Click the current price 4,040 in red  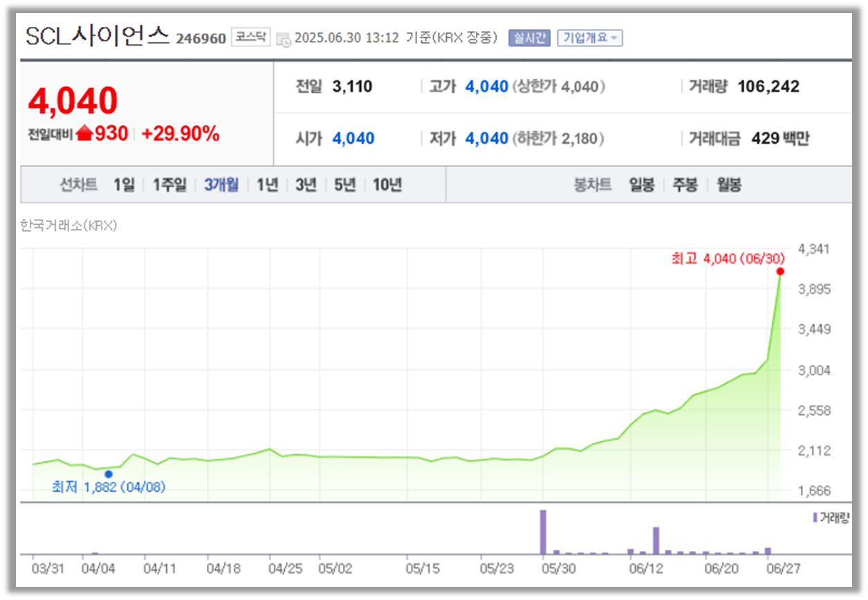pyautogui.click(x=73, y=101)
